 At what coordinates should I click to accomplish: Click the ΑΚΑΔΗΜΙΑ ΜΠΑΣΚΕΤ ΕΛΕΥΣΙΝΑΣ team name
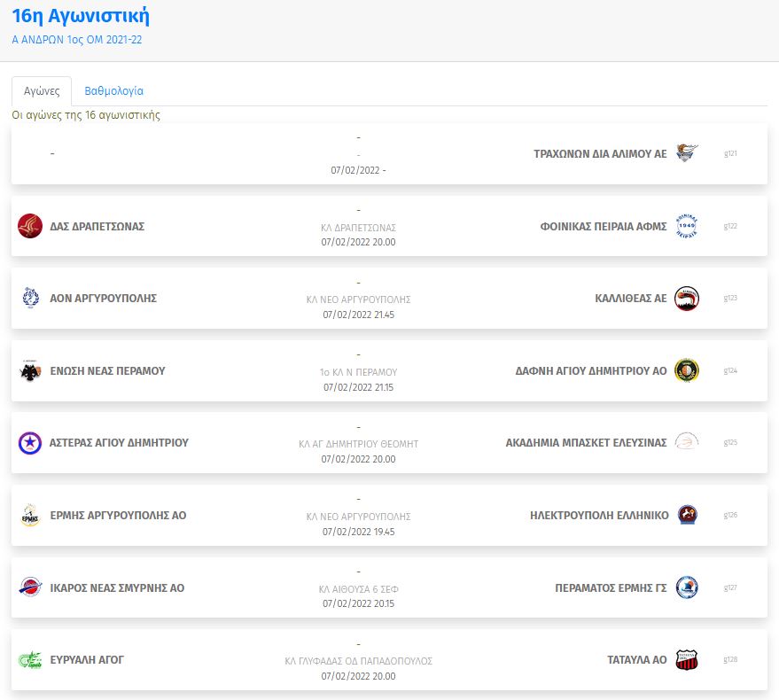click(586, 443)
